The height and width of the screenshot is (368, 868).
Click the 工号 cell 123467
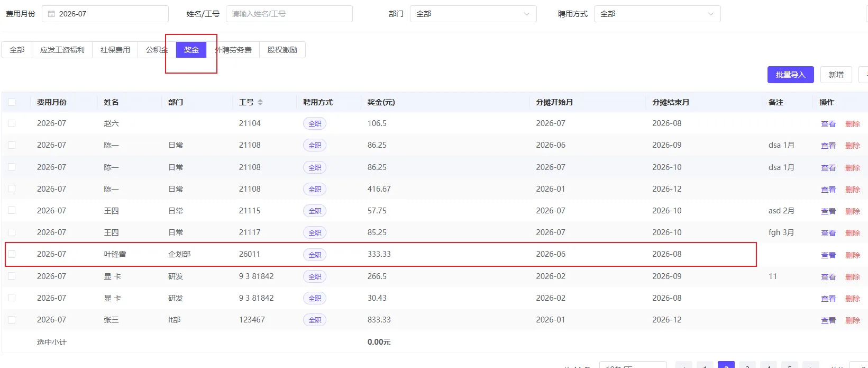252,320
